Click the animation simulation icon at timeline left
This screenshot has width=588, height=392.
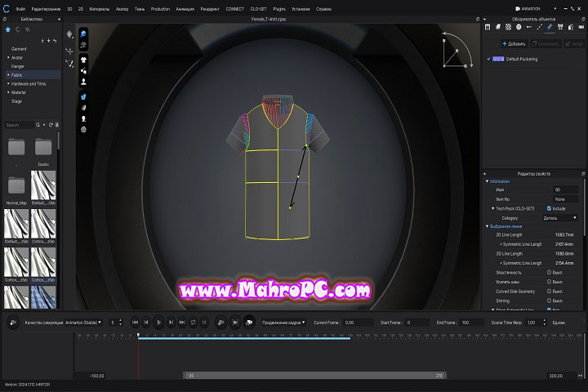[13, 323]
